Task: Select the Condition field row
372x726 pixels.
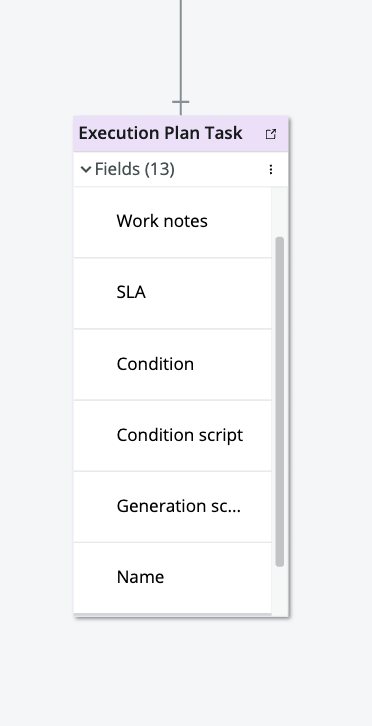Action: pyautogui.click(x=172, y=364)
